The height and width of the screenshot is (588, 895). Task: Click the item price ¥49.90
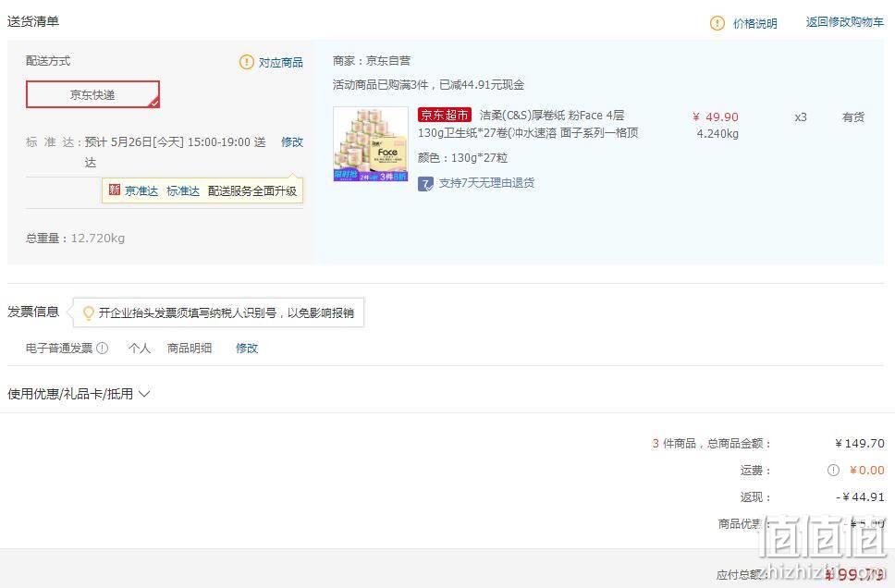716,117
